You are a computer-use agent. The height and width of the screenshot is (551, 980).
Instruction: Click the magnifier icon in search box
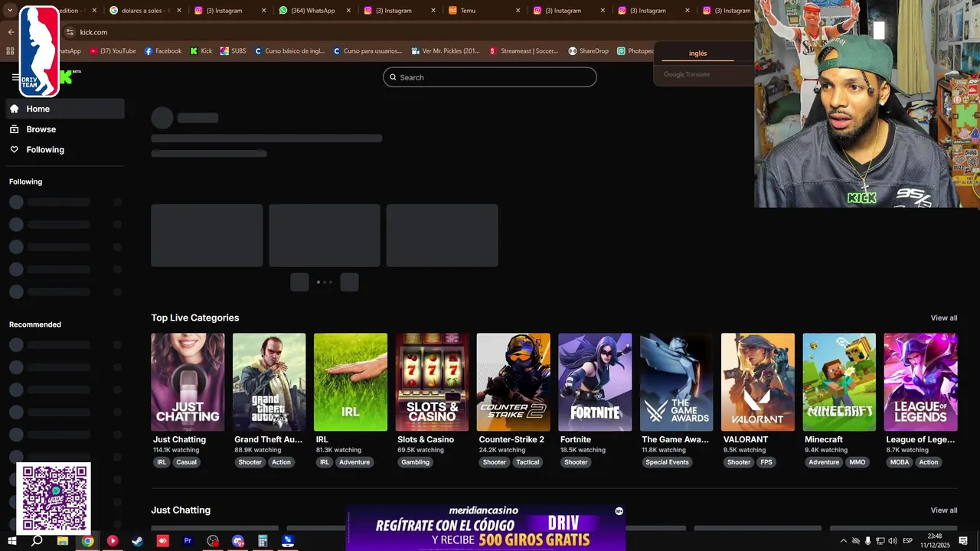393,77
